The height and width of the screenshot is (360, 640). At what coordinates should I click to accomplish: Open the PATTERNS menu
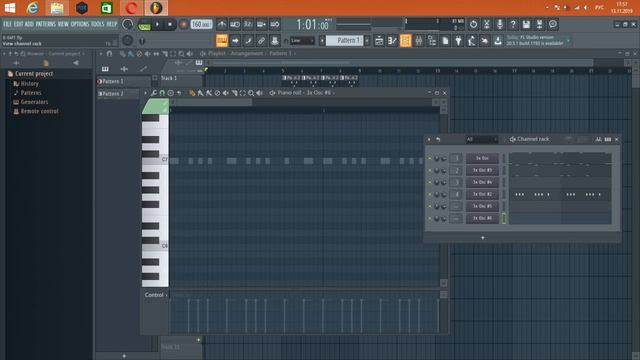click(x=45, y=24)
